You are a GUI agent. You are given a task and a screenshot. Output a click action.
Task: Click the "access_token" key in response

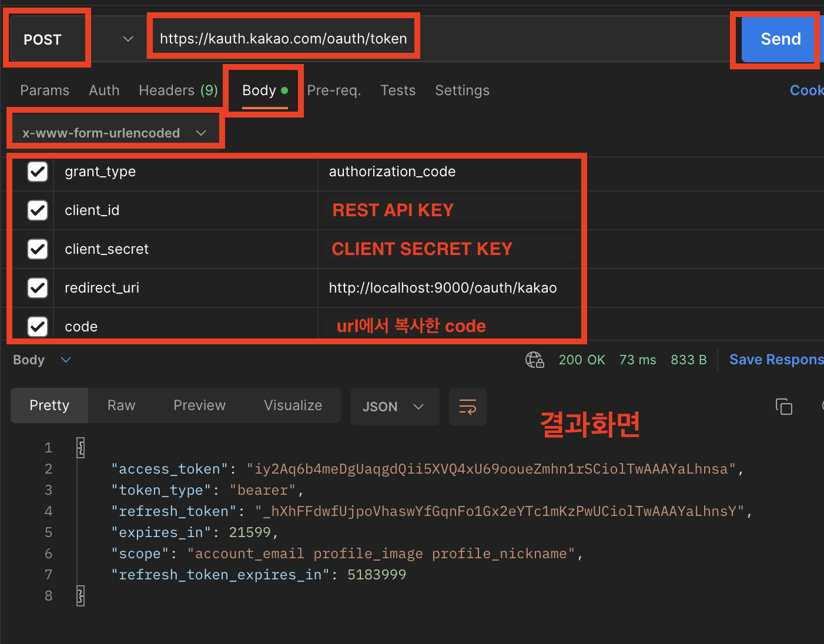pyautogui.click(x=170, y=469)
